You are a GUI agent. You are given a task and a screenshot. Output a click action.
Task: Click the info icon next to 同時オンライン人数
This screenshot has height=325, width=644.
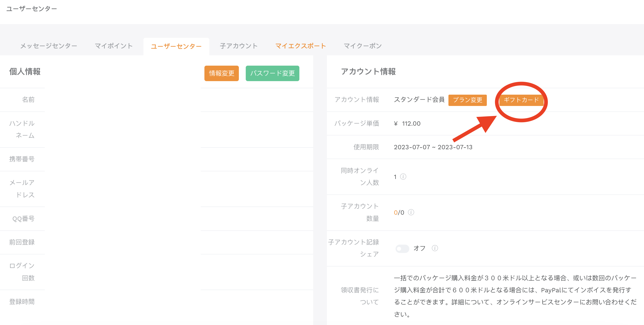click(x=403, y=177)
